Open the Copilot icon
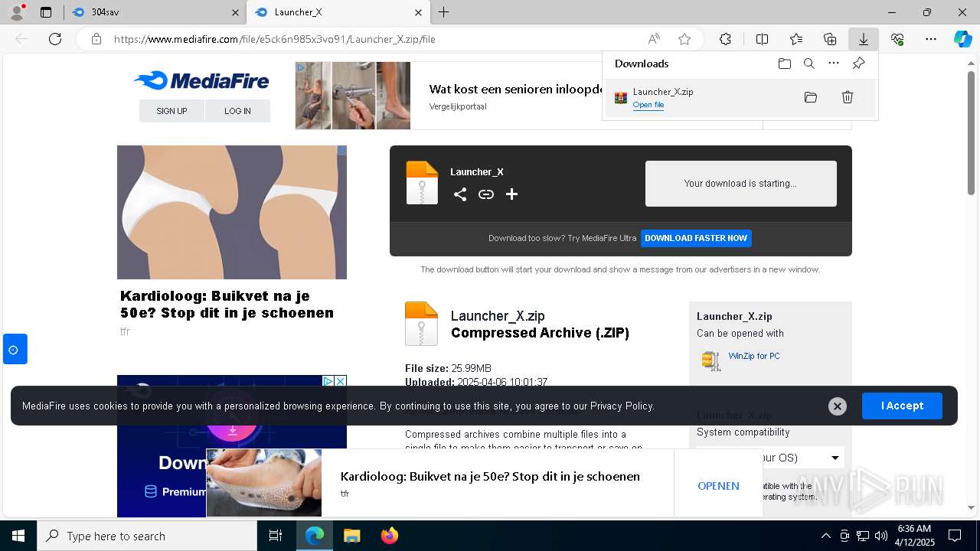This screenshot has height=551, width=980. pos(962,39)
